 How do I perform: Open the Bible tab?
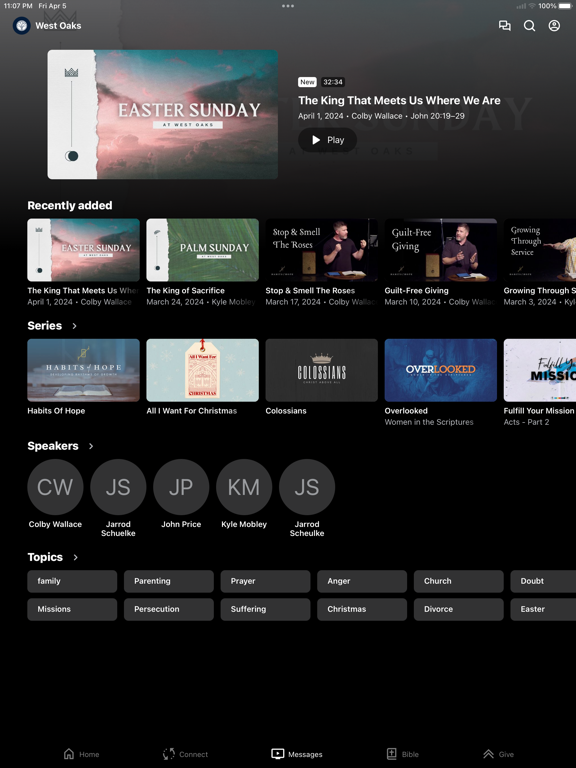pyautogui.click(x=403, y=754)
